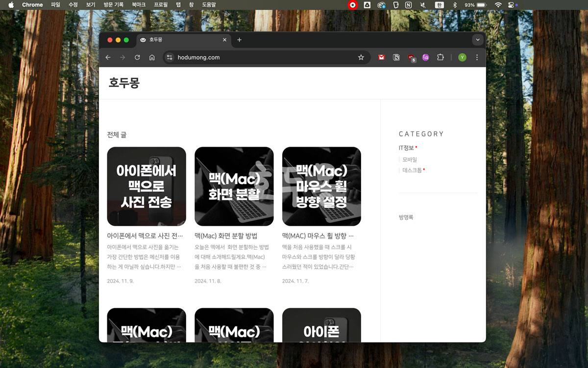Image resolution: width=588 pixels, height=368 pixels.
Task: Switch the Korean 한 input source
Action: pyautogui.click(x=440, y=5)
